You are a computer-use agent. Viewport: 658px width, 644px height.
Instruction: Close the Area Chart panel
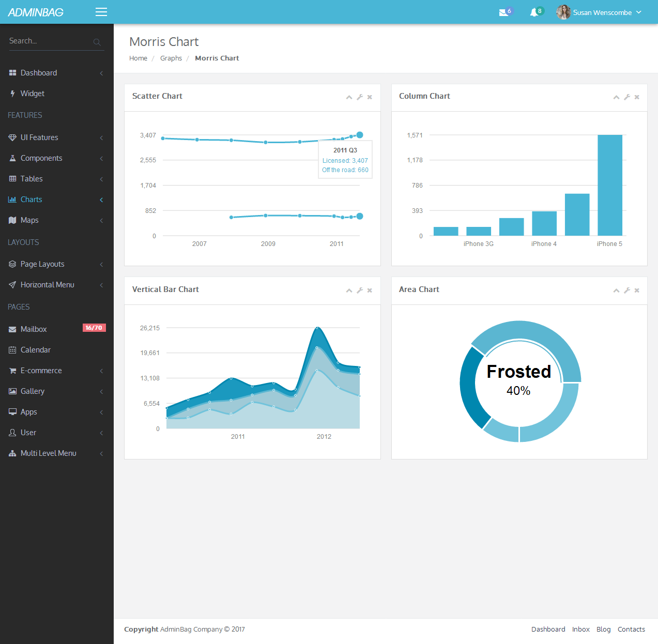(637, 290)
